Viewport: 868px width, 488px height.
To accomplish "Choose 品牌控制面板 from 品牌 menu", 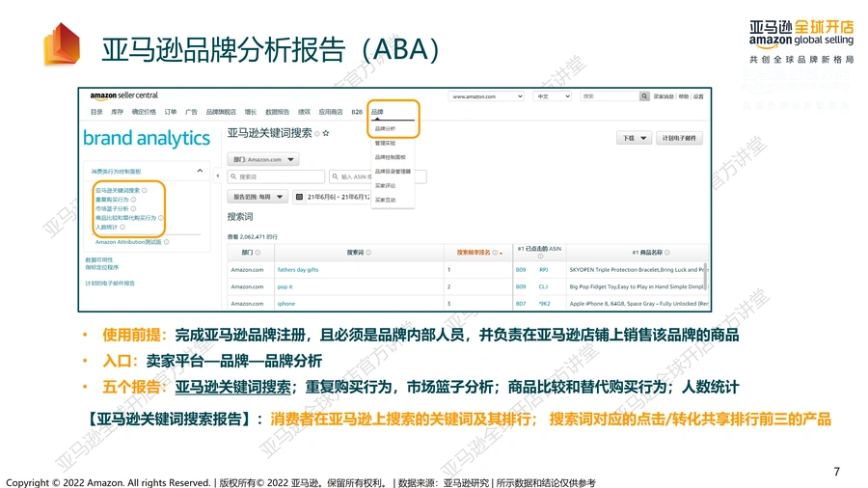I will pyautogui.click(x=391, y=158).
